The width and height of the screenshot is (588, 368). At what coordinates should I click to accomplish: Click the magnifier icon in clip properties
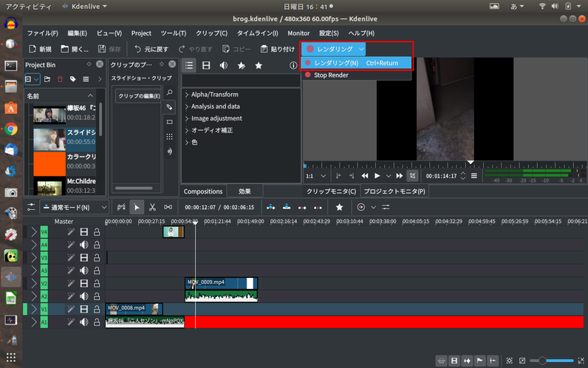(169, 92)
